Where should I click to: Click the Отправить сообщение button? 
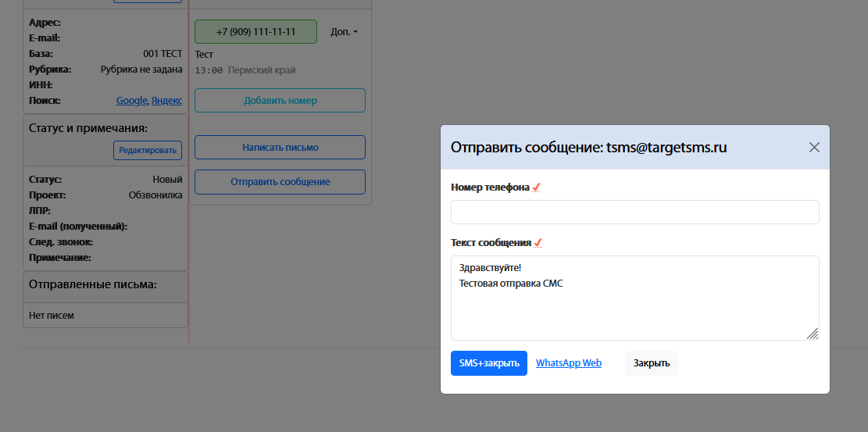coord(280,182)
